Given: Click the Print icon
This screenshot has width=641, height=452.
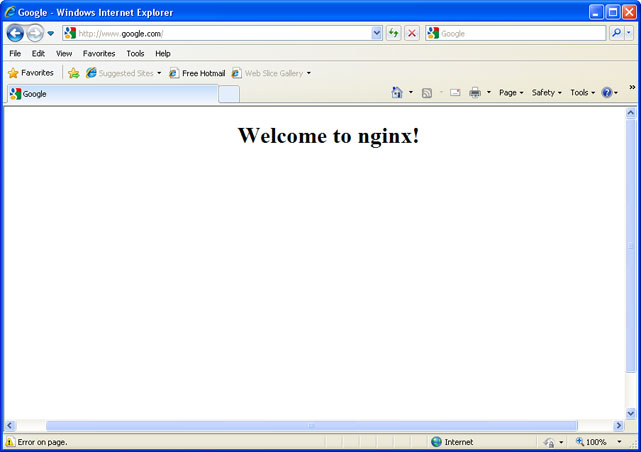Looking at the screenshot, I should [x=475, y=93].
